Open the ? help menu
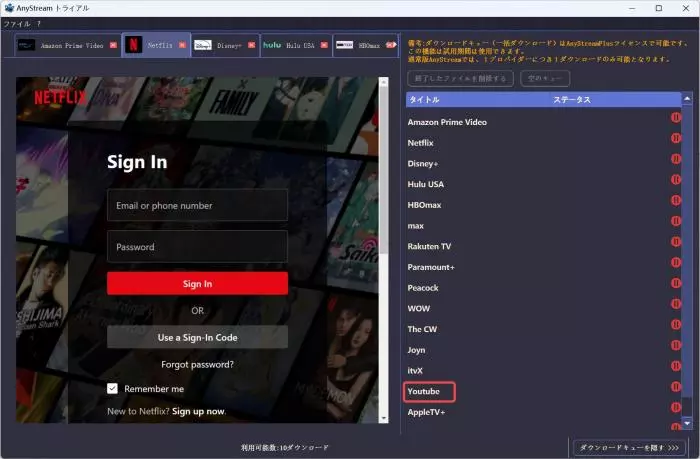 click(x=39, y=24)
